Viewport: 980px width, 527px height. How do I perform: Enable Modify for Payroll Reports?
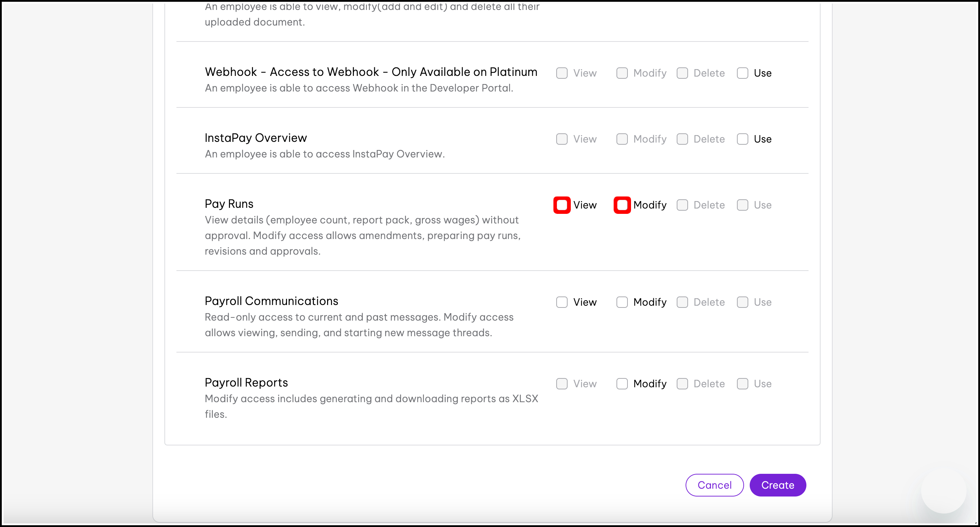pos(622,384)
